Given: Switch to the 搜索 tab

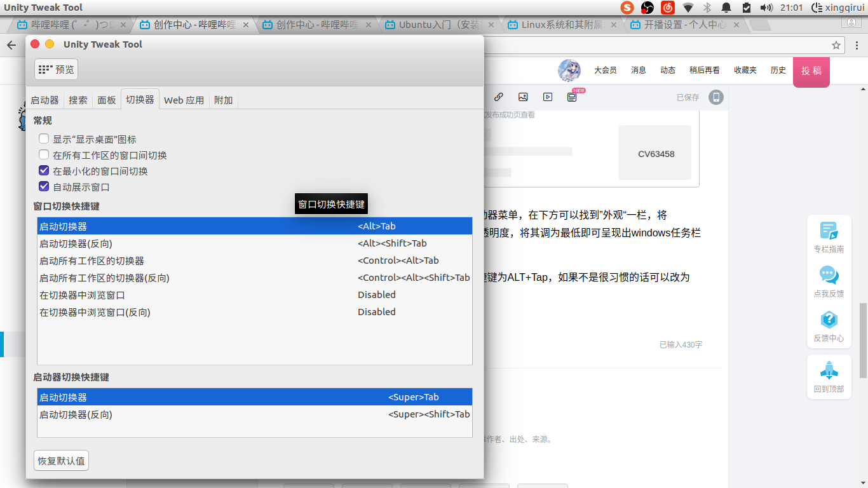Looking at the screenshot, I should point(78,100).
